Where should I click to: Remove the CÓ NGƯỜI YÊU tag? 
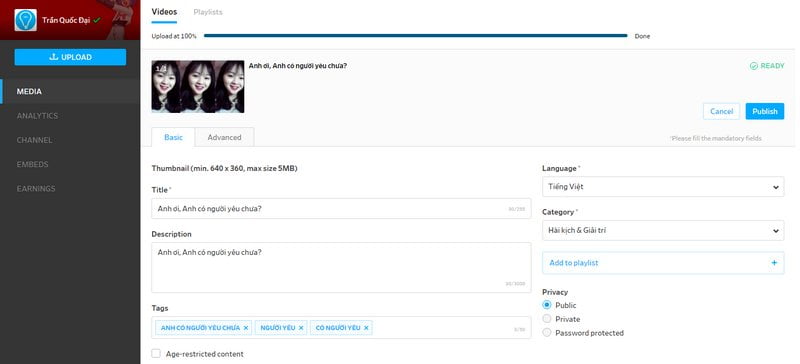coord(366,328)
